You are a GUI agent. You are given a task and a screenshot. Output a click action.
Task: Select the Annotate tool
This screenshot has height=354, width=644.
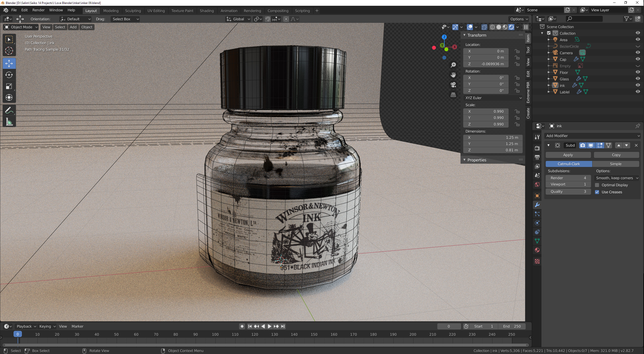point(9,110)
